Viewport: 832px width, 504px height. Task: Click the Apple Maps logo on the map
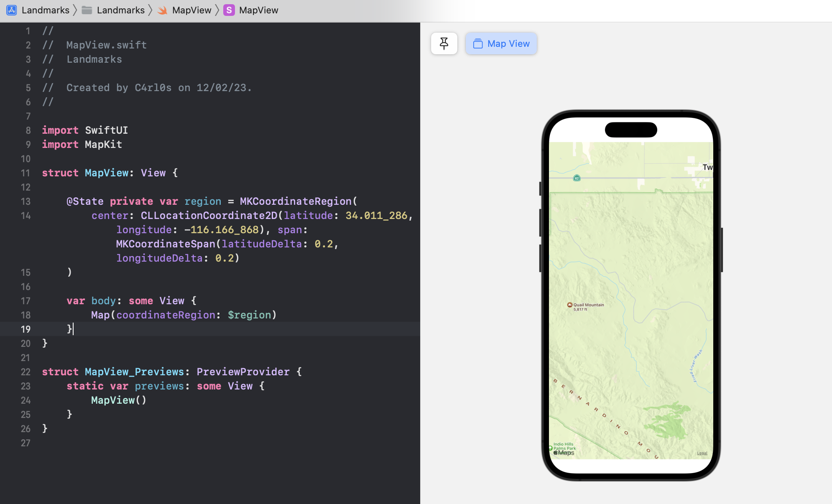tap(564, 453)
